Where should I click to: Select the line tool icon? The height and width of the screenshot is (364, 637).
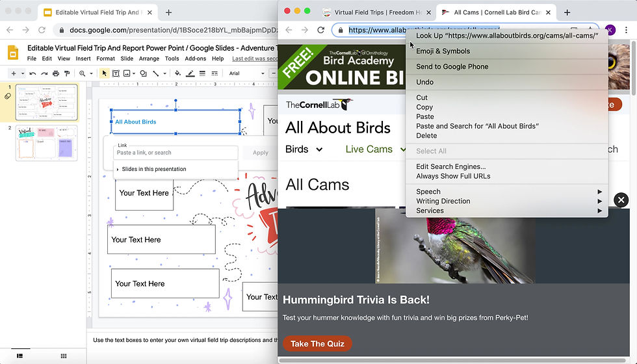coord(155,73)
